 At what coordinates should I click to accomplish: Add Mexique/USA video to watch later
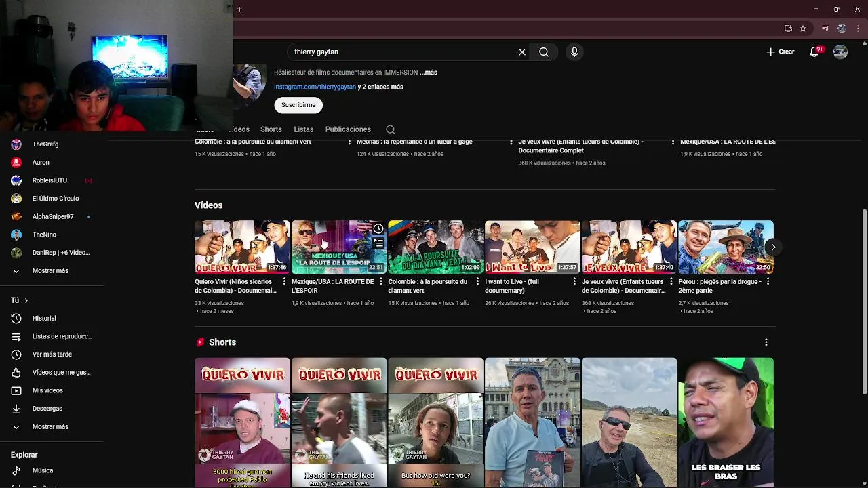point(378,229)
